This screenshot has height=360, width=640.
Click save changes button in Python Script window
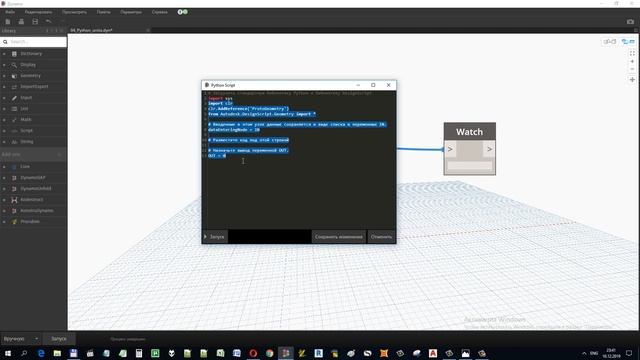(339, 237)
